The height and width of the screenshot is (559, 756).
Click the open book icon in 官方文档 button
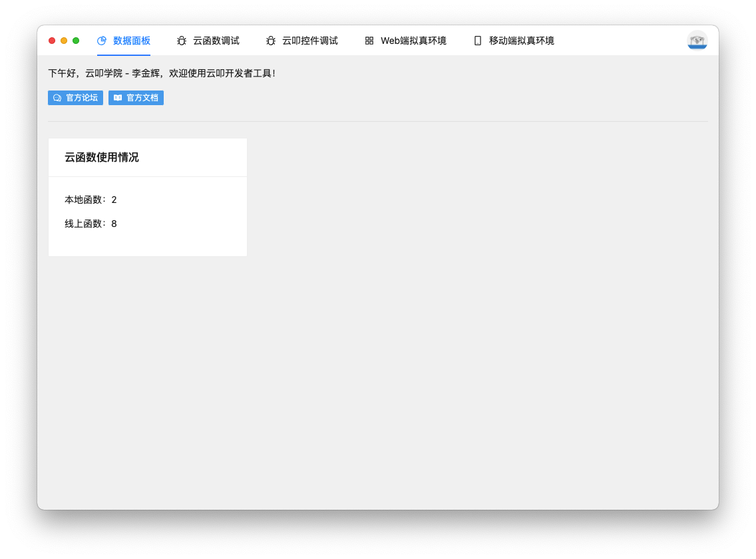tap(118, 97)
